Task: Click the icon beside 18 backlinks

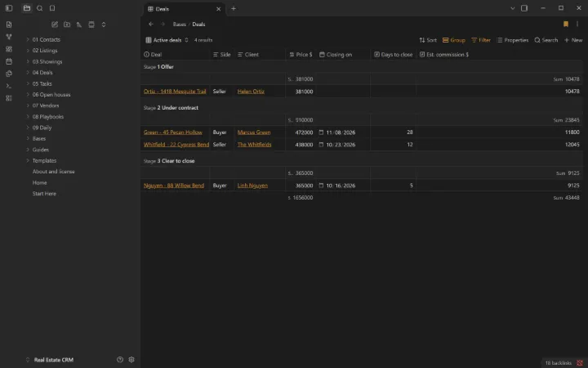Action: click(580, 363)
